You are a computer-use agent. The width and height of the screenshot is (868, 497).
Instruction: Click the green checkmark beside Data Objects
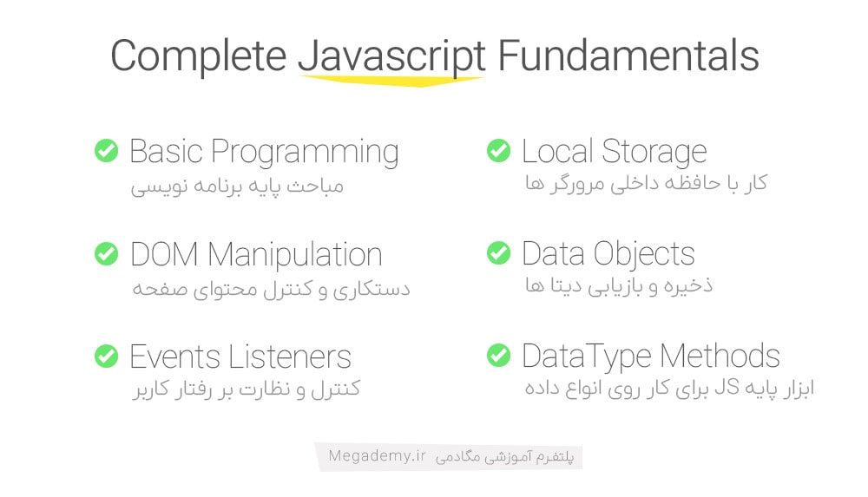pos(499,253)
